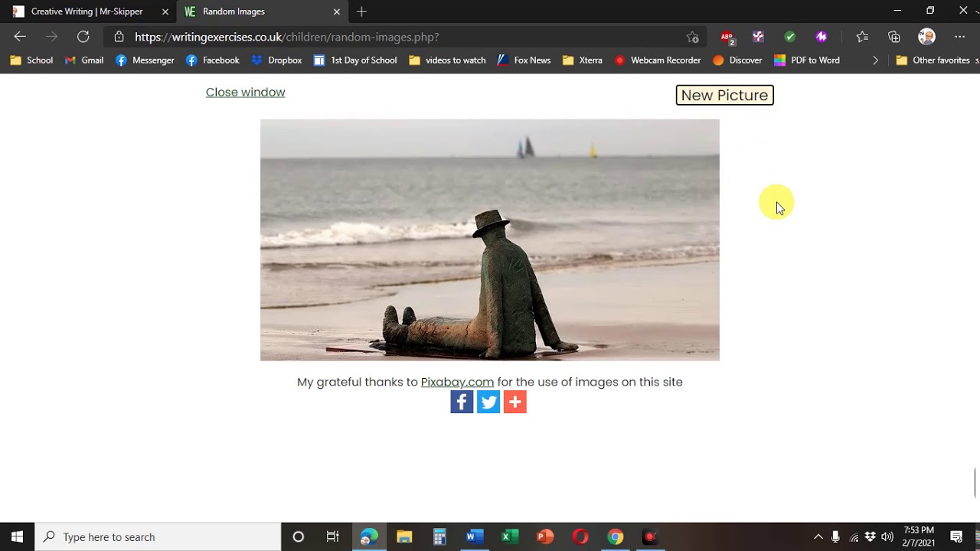
Task: Open the orange plus share icon
Action: 514,402
